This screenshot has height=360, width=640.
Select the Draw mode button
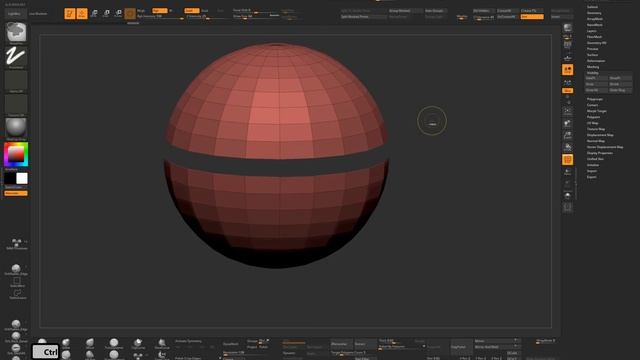(82, 13)
